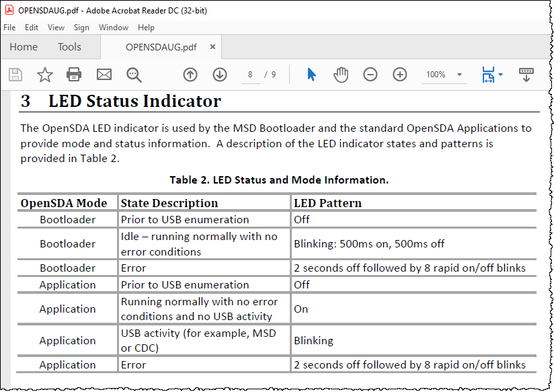Switch to the Tools tab
Viewport: 554px width, 392px height.
(x=69, y=47)
